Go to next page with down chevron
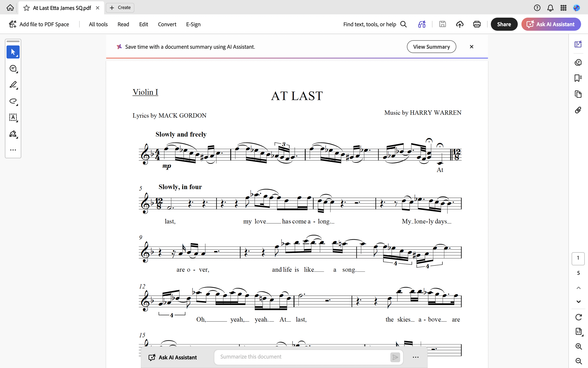Image resolution: width=588 pixels, height=368 pixels. (x=578, y=302)
